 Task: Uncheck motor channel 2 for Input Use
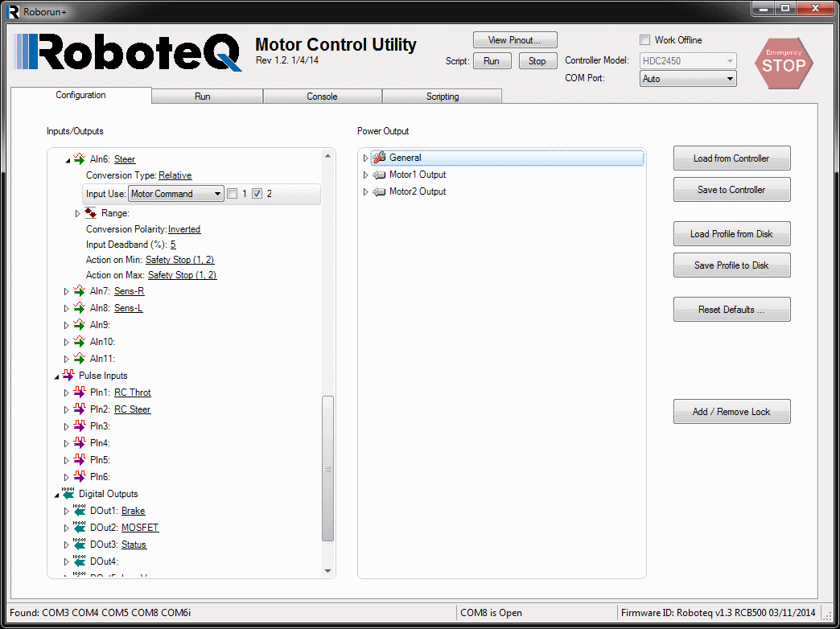tap(257, 194)
